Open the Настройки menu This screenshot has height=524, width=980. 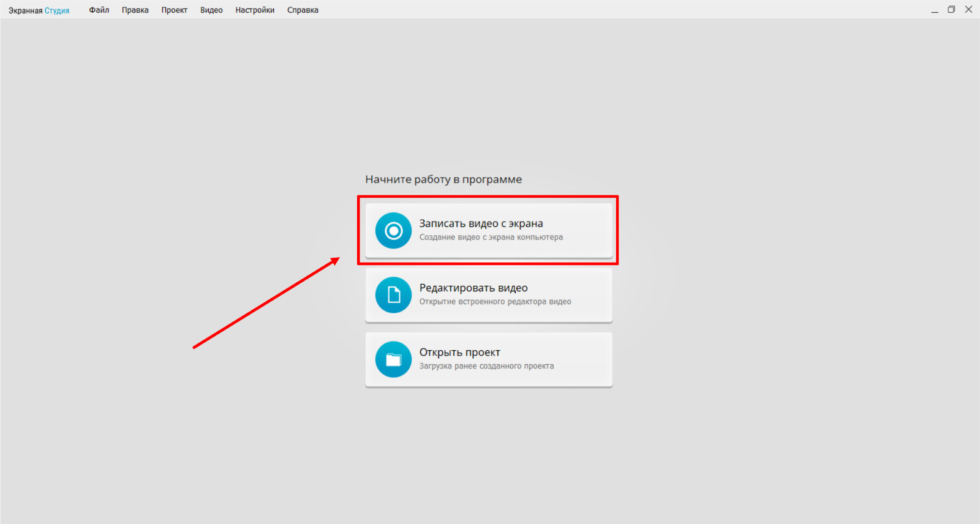[255, 10]
